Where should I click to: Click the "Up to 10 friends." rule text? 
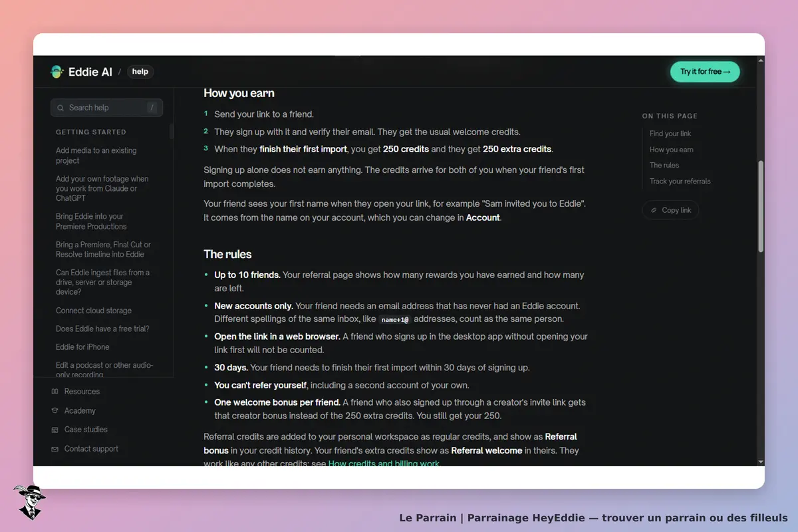247,275
